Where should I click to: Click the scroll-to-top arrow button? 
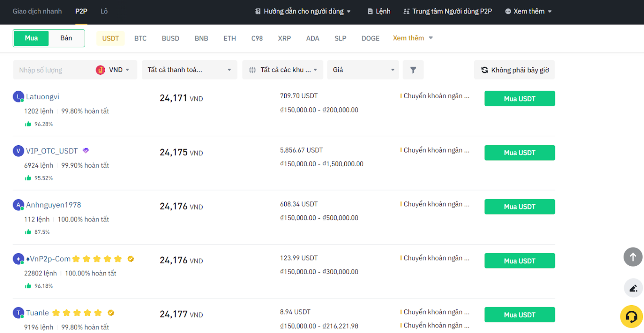pos(633,257)
